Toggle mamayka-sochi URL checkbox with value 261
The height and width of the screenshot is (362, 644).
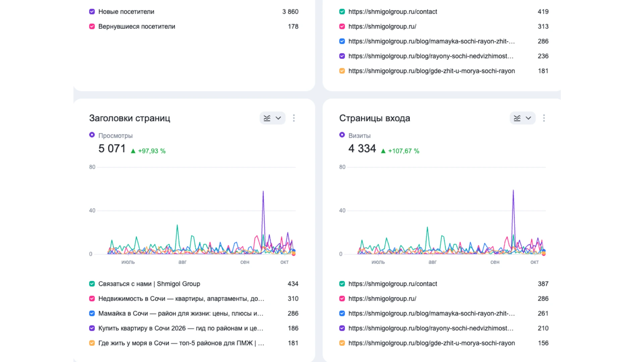[342, 313]
